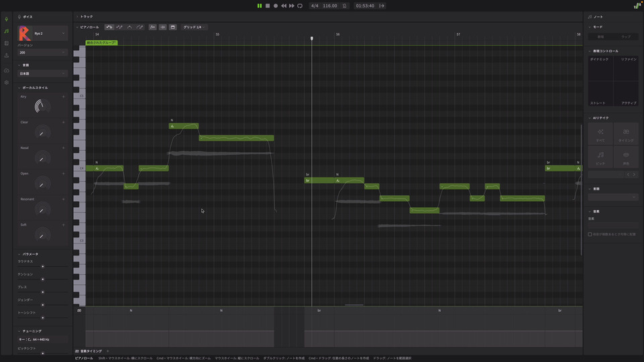Open the グリッド 1/4 snap dropdown

click(x=194, y=27)
